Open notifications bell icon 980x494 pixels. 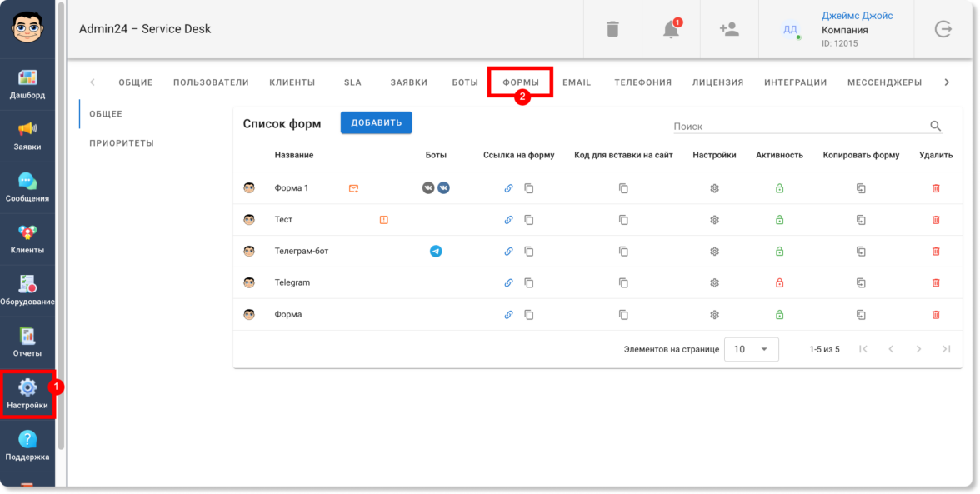[671, 29]
